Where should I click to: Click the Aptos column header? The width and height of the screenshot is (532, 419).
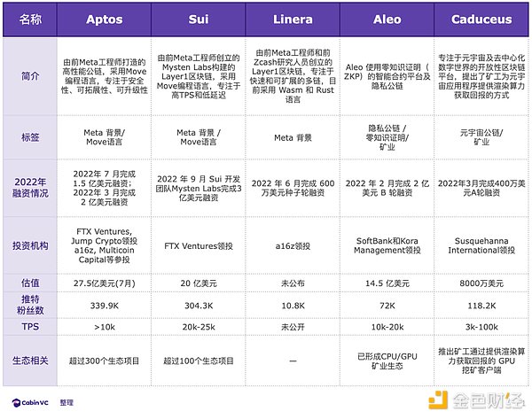pyautogui.click(x=104, y=19)
